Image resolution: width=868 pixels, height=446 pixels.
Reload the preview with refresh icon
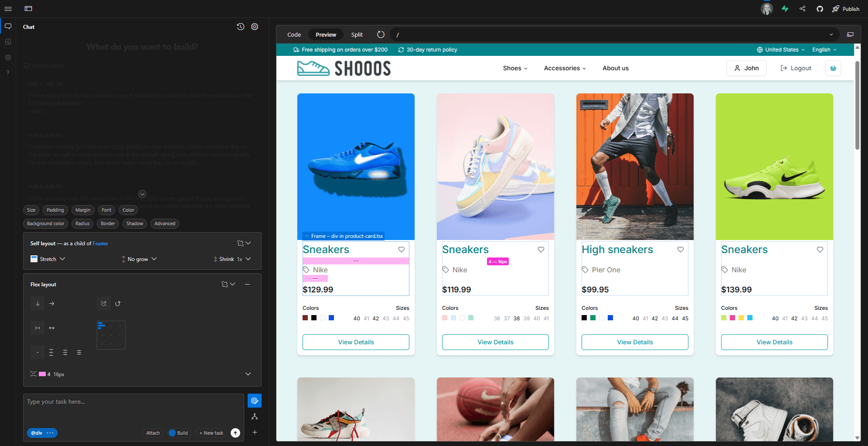click(381, 34)
